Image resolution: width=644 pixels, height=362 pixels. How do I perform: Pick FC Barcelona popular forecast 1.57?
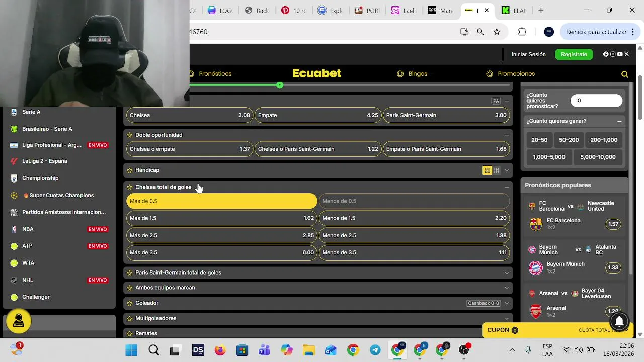(613, 224)
